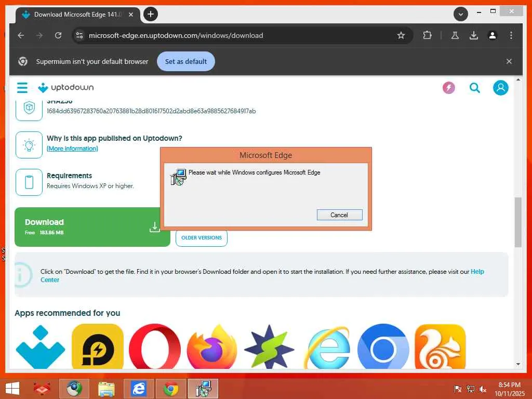The width and height of the screenshot is (532, 399).
Task: Open the Chrome Labs flask icon
Action: tap(455, 35)
